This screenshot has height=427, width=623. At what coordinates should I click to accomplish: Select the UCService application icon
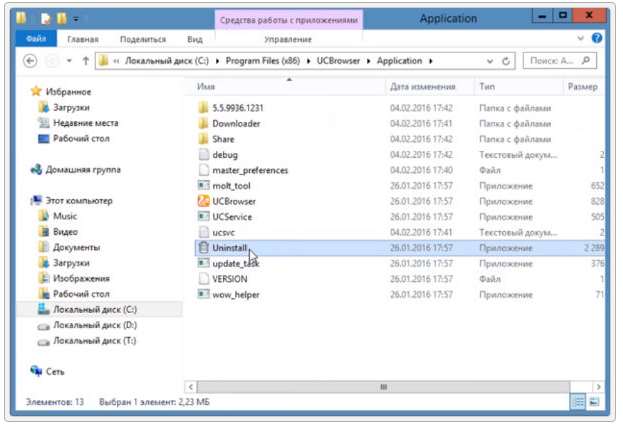click(x=203, y=216)
